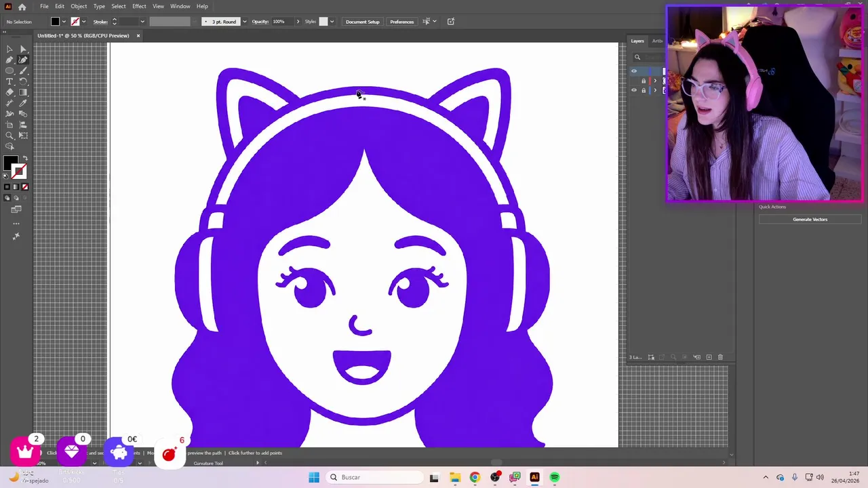Open the File menu
The height and width of the screenshot is (488, 868).
(x=44, y=6)
